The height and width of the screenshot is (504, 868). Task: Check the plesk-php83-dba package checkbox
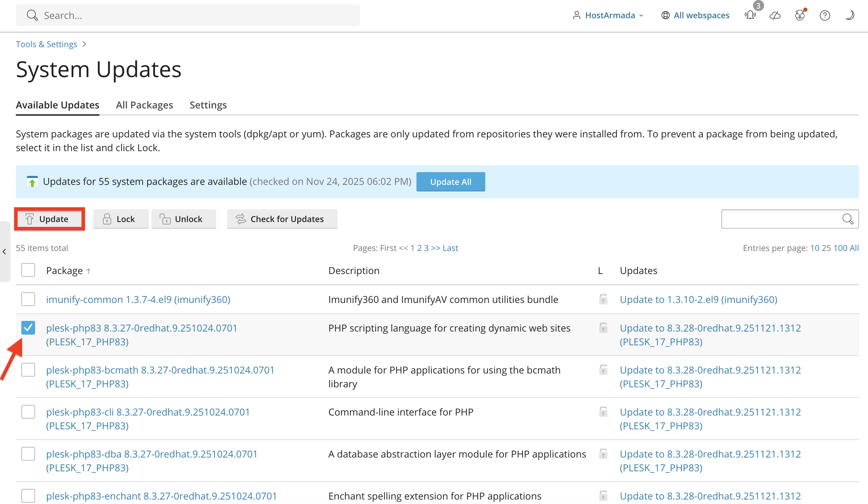click(28, 454)
